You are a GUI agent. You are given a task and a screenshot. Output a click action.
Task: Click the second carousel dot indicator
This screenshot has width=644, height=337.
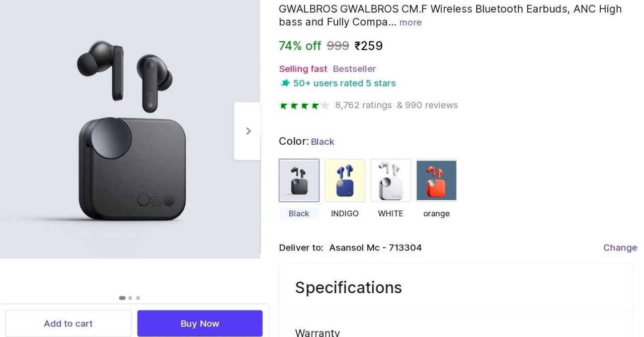click(130, 298)
